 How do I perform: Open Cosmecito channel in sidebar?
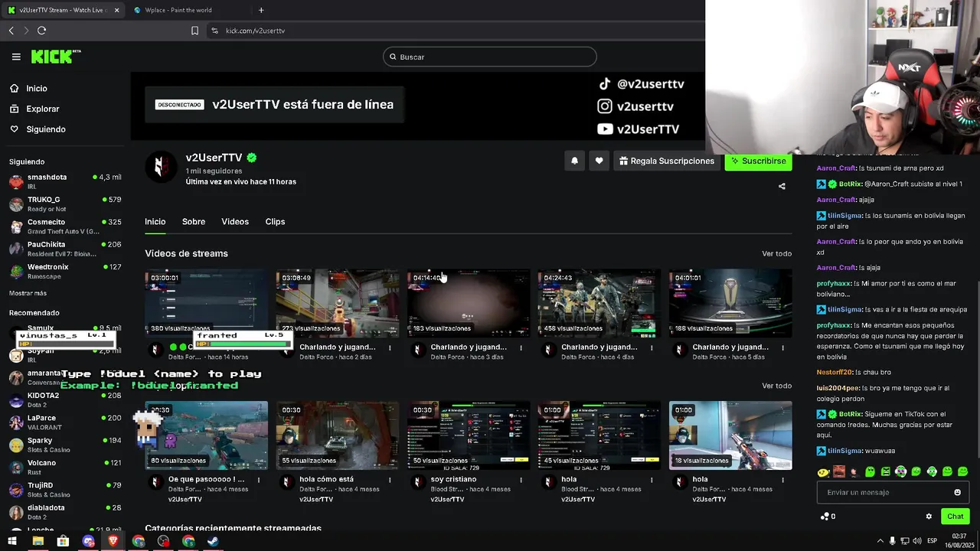(x=65, y=227)
